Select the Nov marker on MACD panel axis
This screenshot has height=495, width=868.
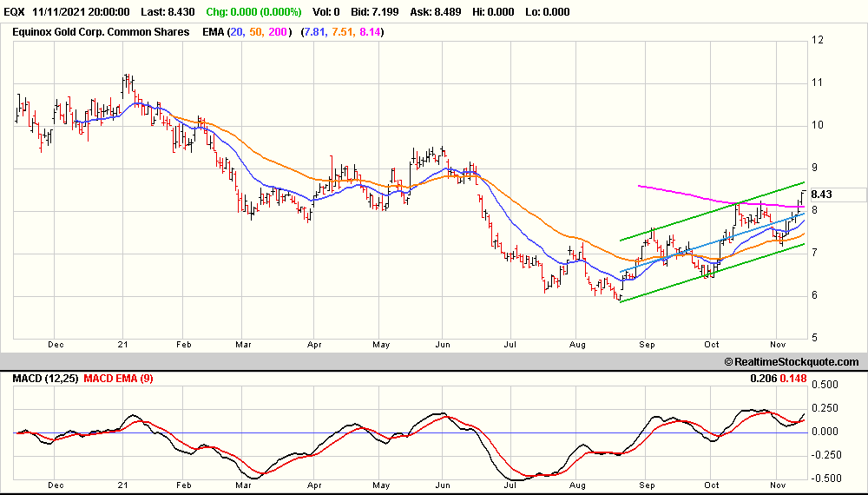779,486
